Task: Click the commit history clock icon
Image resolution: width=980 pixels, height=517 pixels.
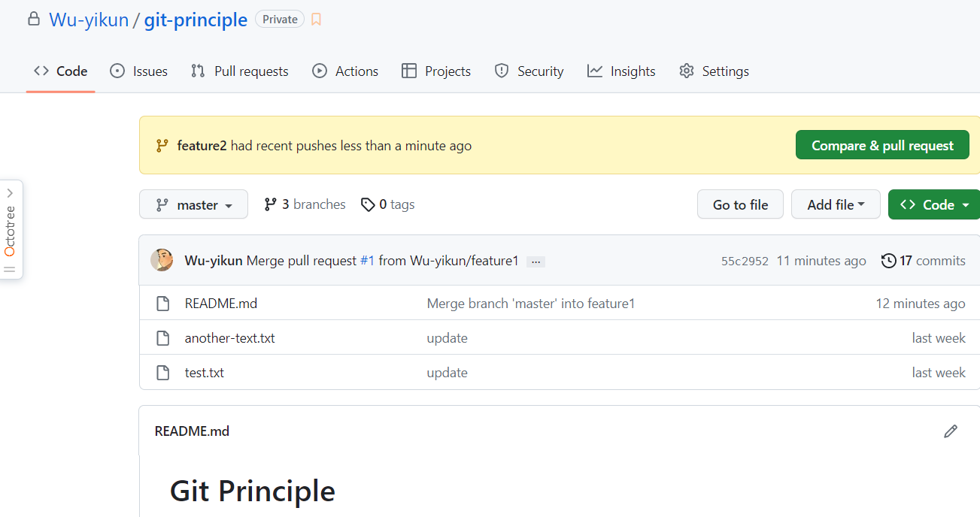Action: (x=888, y=261)
